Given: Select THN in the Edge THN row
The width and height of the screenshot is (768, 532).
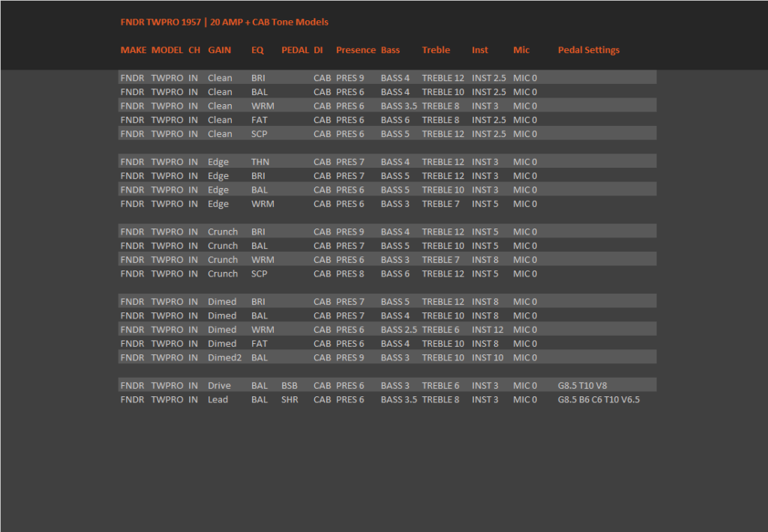Looking at the screenshot, I should (x=260, y=162).
